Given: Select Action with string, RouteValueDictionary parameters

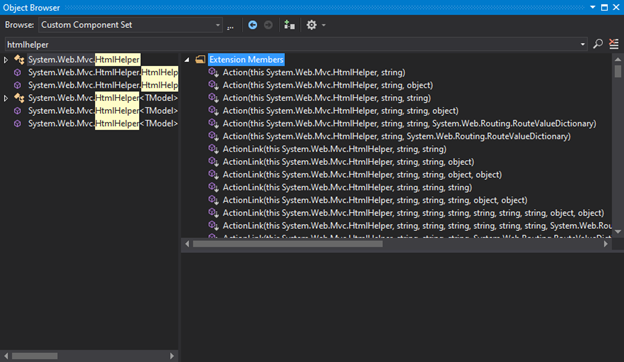Looking at the screenshot, I should click(396, 136).
